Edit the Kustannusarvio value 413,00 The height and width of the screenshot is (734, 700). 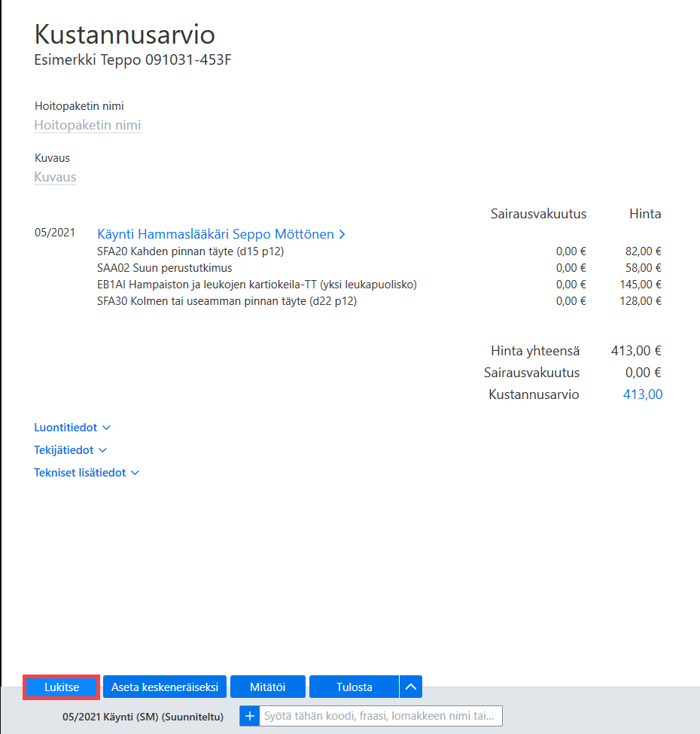[643, 394]
